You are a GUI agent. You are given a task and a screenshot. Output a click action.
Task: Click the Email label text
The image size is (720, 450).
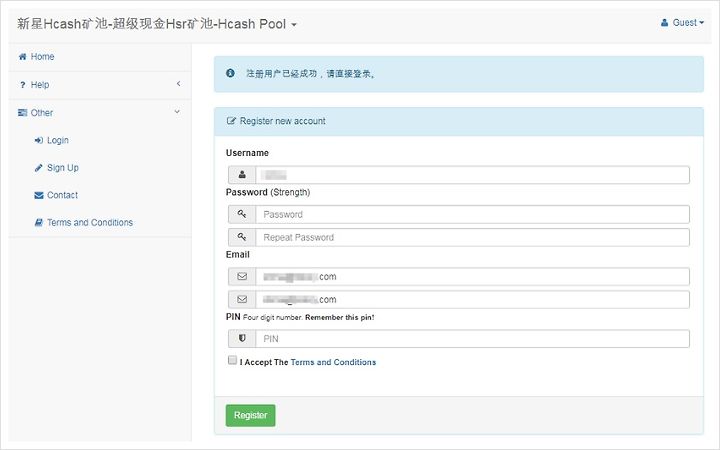click(x=237, y=254)
